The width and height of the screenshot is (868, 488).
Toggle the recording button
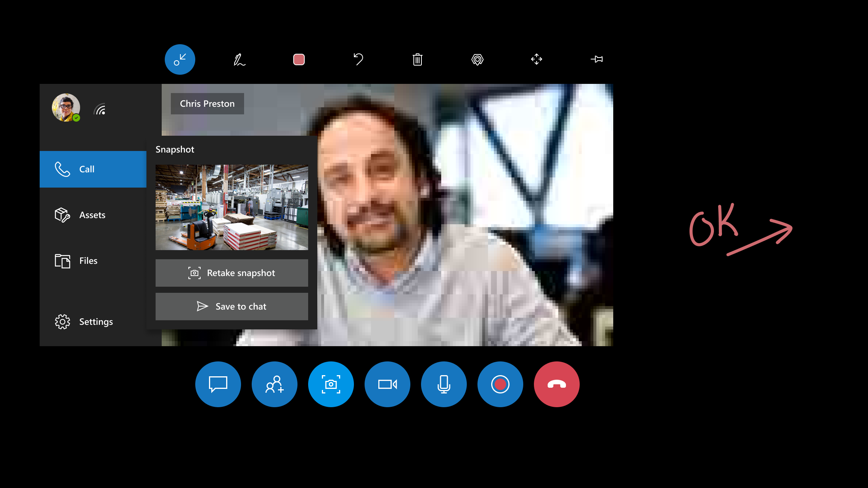(500, 384)
